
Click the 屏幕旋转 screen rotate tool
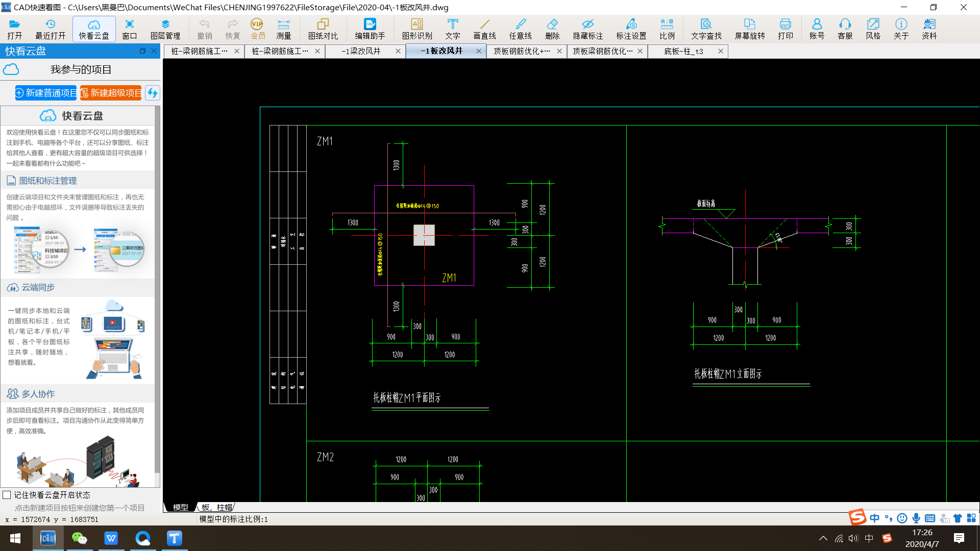[x=750, y=29]
